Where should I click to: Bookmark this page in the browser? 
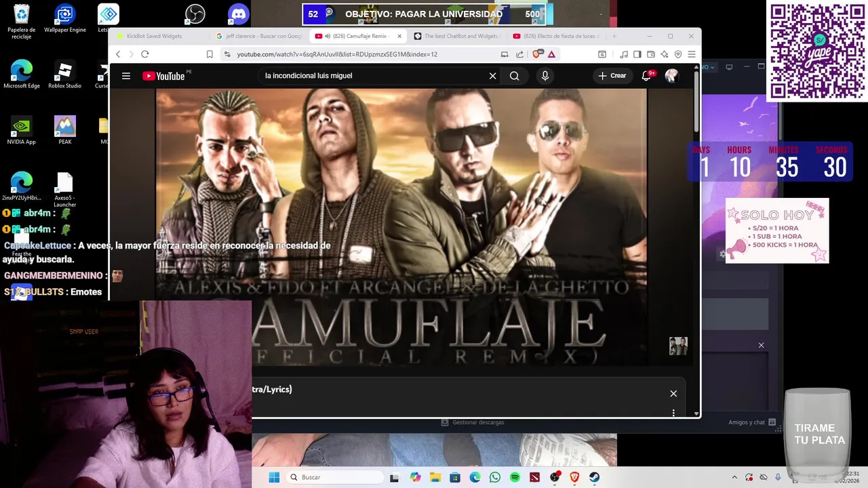tap(210, 54)
